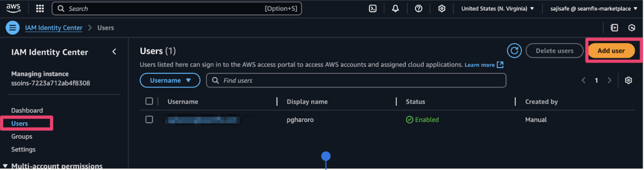644x170 pixels.
Task: Refresh the users list
Action: click(x=514, y=51)
